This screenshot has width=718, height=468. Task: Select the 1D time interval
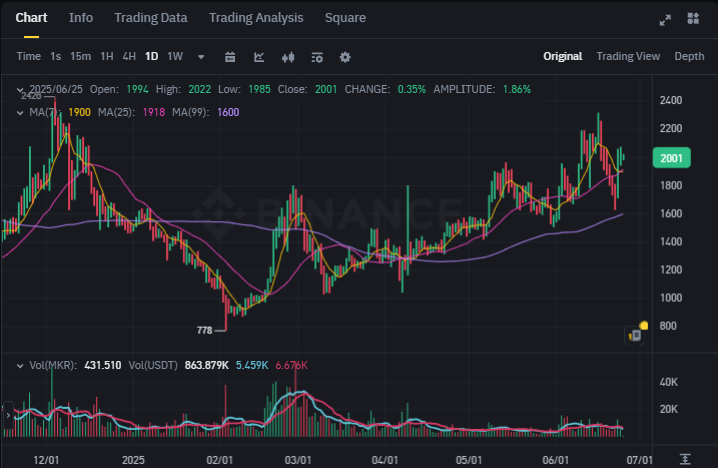152,56
